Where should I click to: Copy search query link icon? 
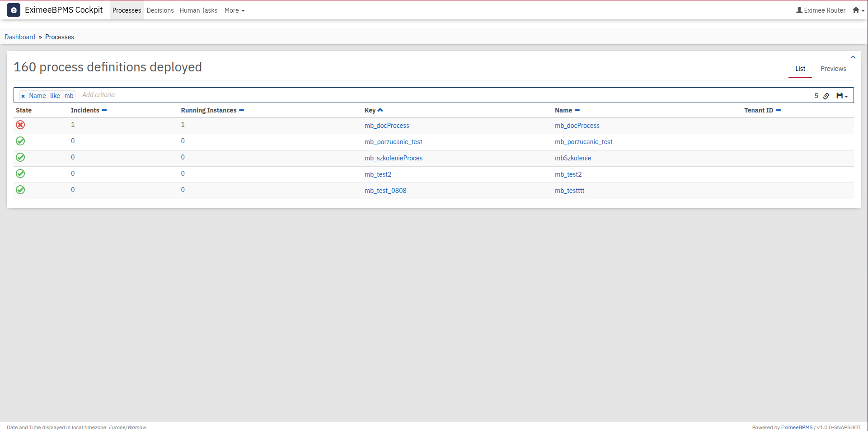click(826, 96)
